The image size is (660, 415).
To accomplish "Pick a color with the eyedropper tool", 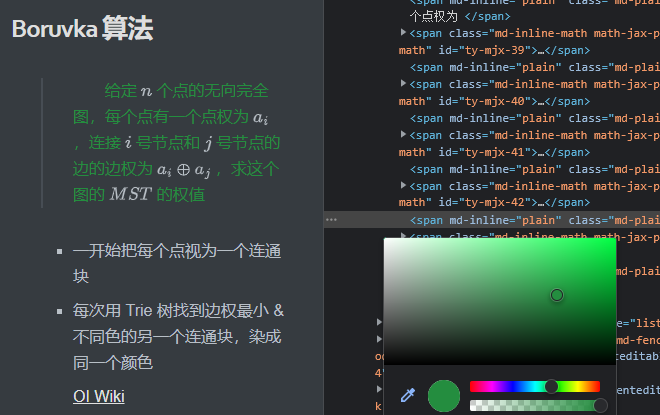I will [x=407, y=395].
